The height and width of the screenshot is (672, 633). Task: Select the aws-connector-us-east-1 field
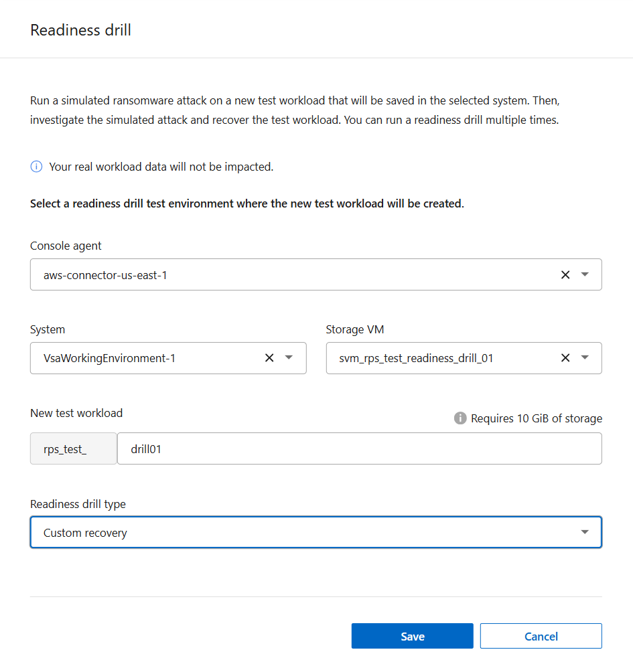(268, 274)
